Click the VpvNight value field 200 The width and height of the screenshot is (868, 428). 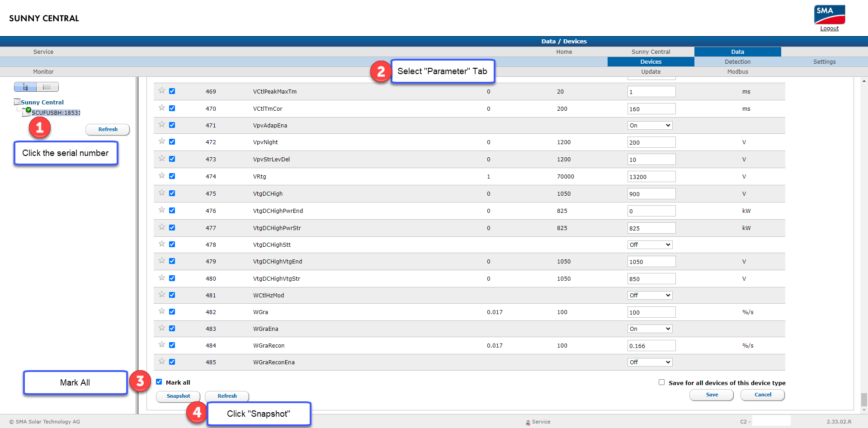[651, 142]
